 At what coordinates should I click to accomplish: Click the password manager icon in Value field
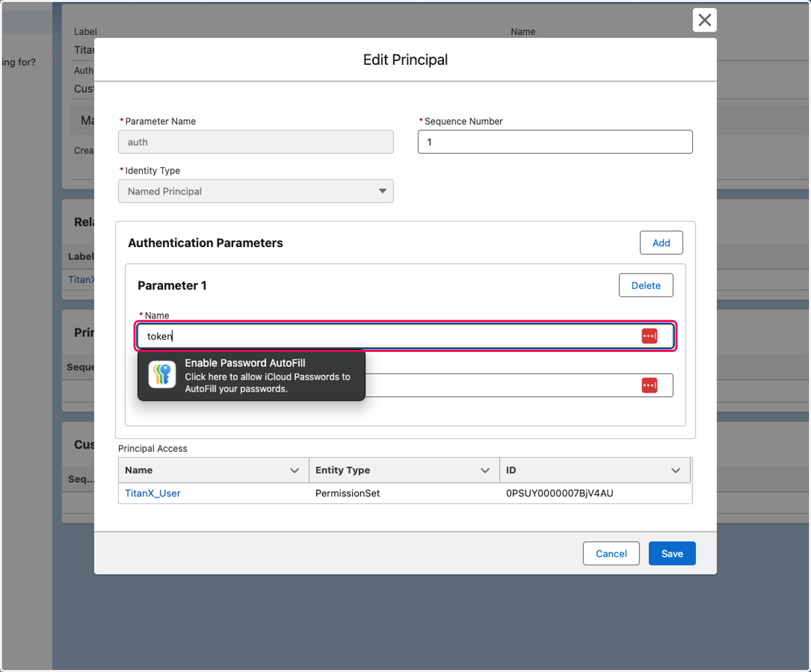click(649, 385)
